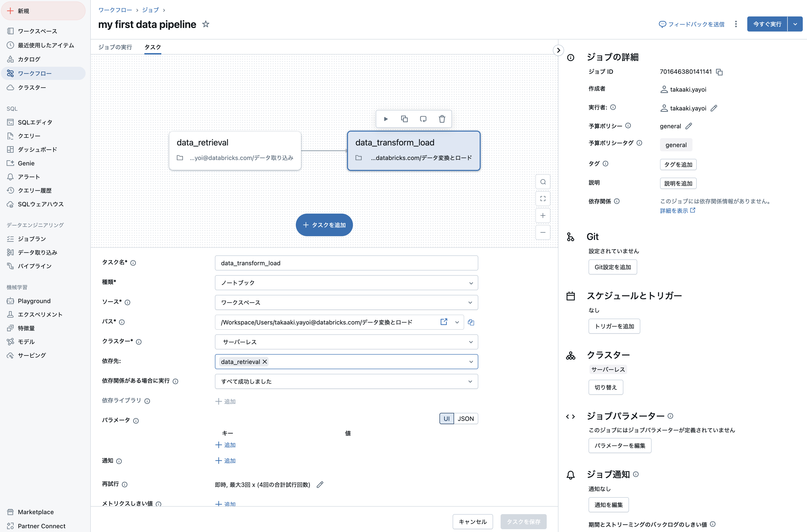Expand the クラスター serverless dropdown
807x532 pixels.
(x=346, y=342)
